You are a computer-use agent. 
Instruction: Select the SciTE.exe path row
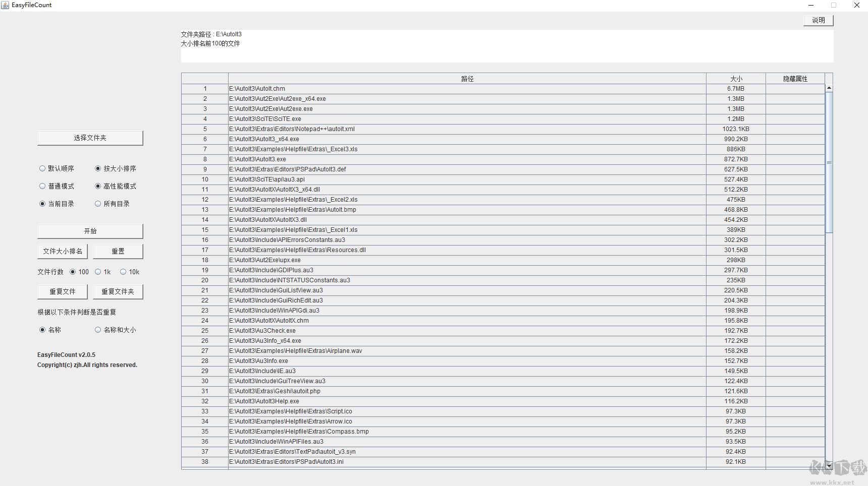pyautogui.click(x=467, y=119)
